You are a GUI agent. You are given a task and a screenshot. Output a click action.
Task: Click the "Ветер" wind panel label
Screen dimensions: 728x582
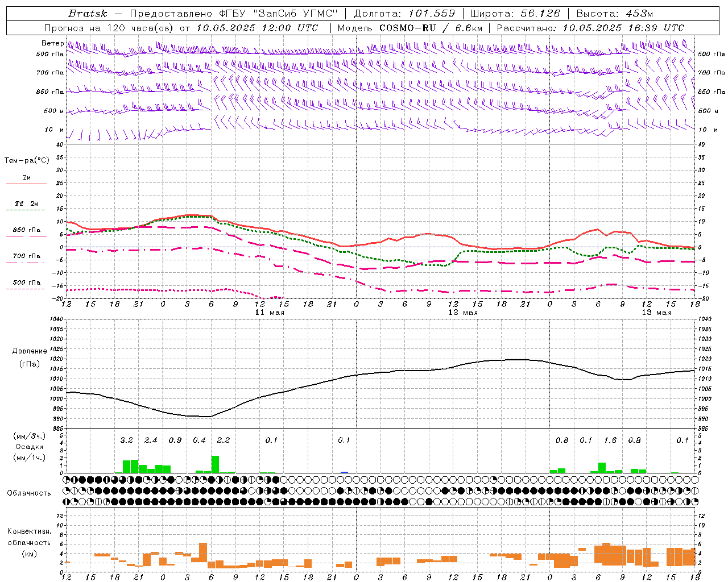point(52,43)
